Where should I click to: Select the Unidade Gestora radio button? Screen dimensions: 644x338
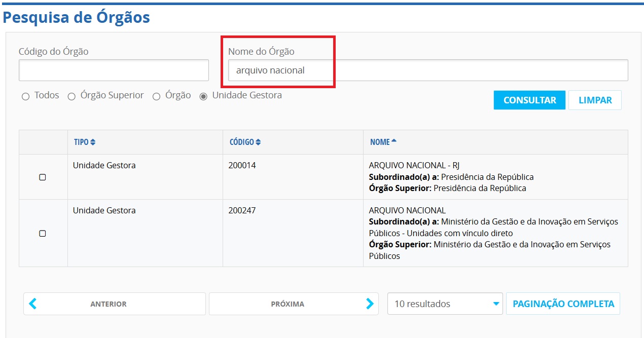click(203, 96)
